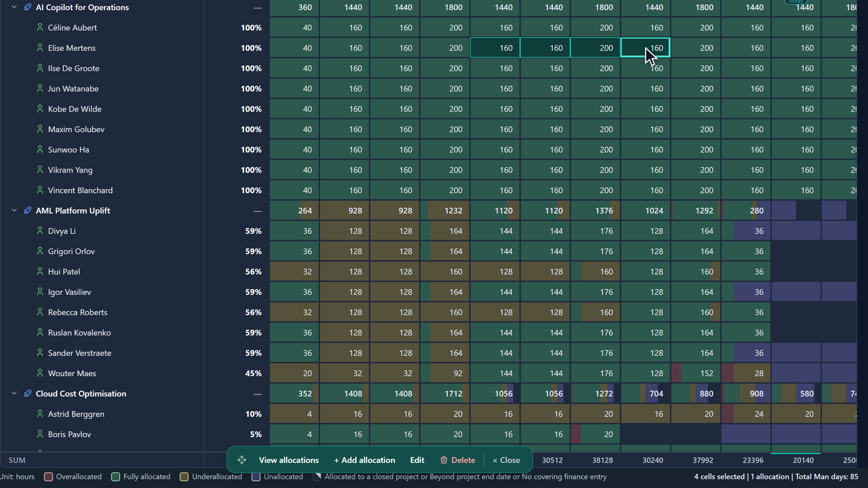
Task: Click the 37992 value in the SUM row
Action: 703,460
